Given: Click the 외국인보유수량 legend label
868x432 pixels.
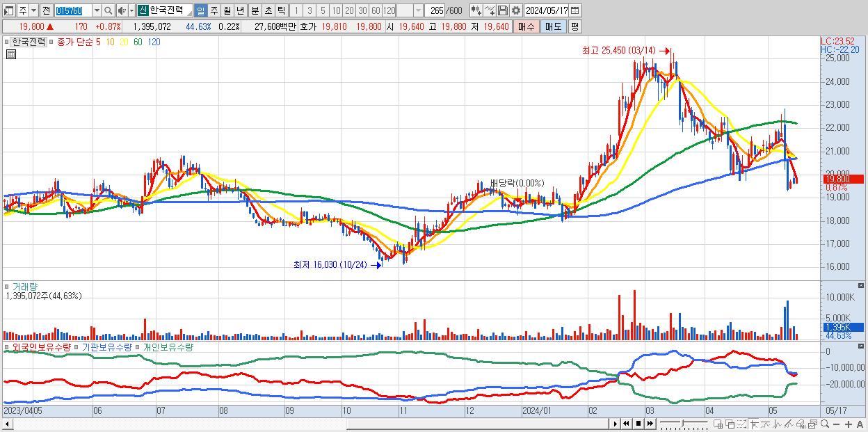Looking at the screenshot, I should click(40, 346).
